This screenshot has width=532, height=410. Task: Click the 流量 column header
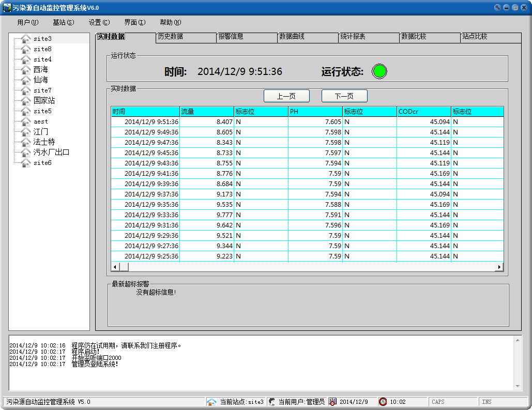pyautogui.click(x=206, y=112)
